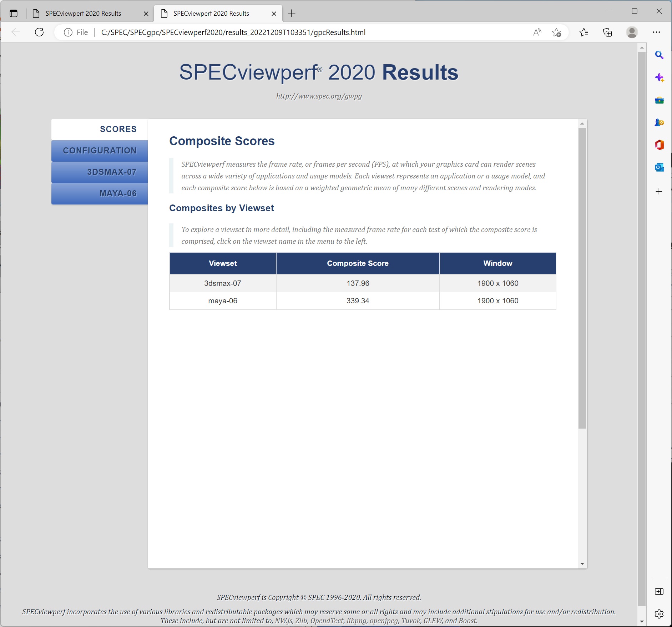Image resolution: width=672 pixels, height=627 pixels.
Task: Open the sidebar Tools briefcase icon
Action: coord(659,100)
